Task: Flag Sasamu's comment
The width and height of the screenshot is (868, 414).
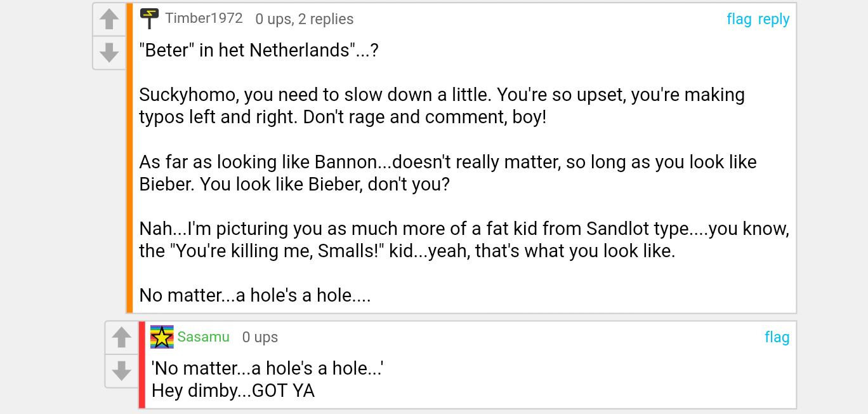Action: click(x=777, y=337)
